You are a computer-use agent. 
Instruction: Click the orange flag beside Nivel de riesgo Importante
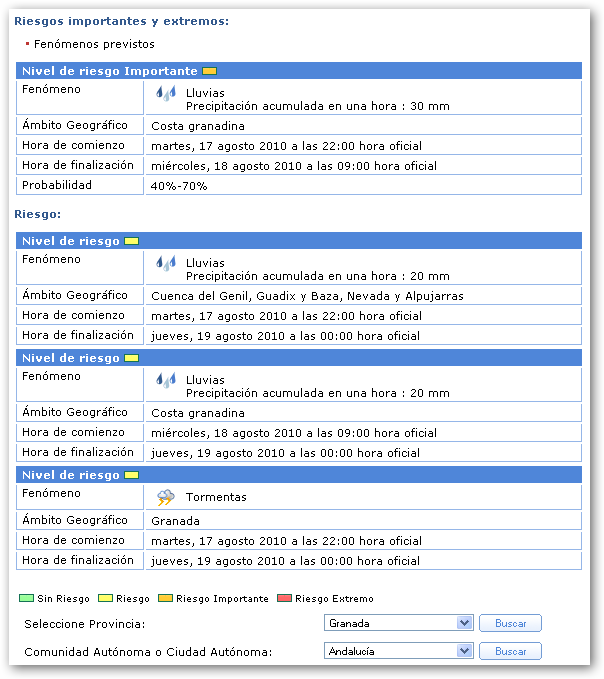[209, 71]
